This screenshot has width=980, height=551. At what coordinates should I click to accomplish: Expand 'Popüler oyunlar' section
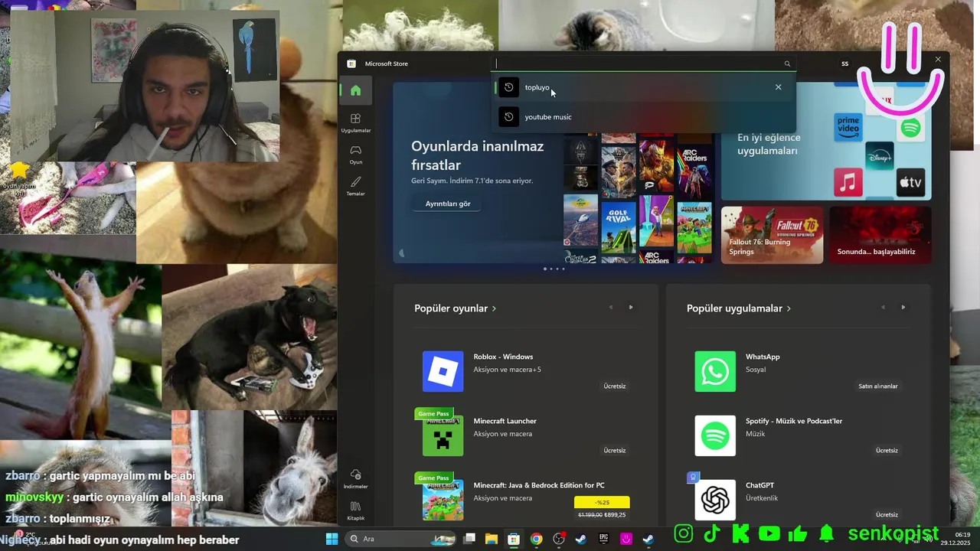(x=455, y=308)
